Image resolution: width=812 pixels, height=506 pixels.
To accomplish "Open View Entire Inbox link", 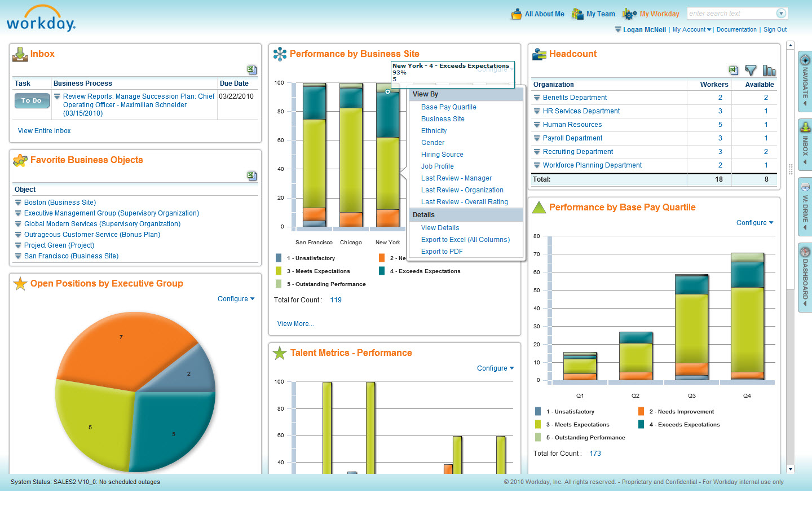I will click(44, 130).
